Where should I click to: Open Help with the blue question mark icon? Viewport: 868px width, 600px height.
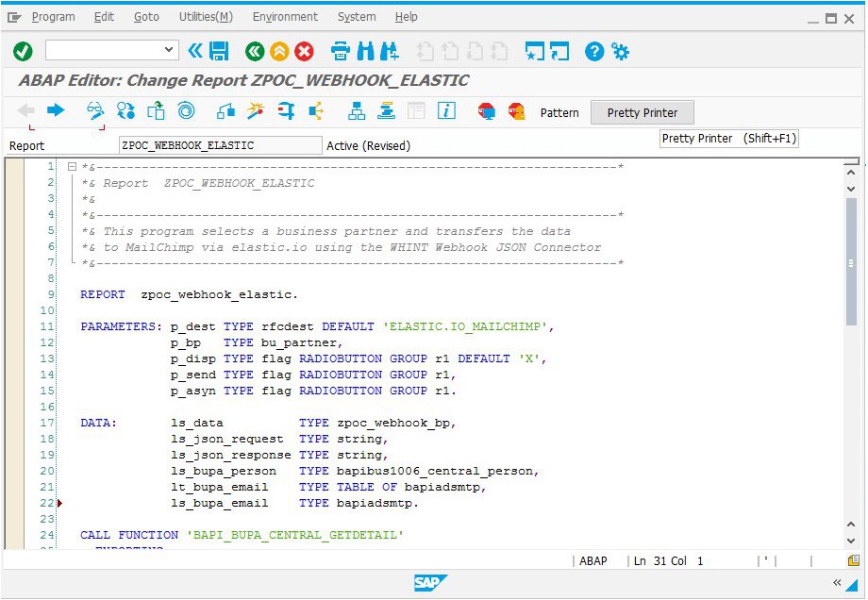[594, 52]
